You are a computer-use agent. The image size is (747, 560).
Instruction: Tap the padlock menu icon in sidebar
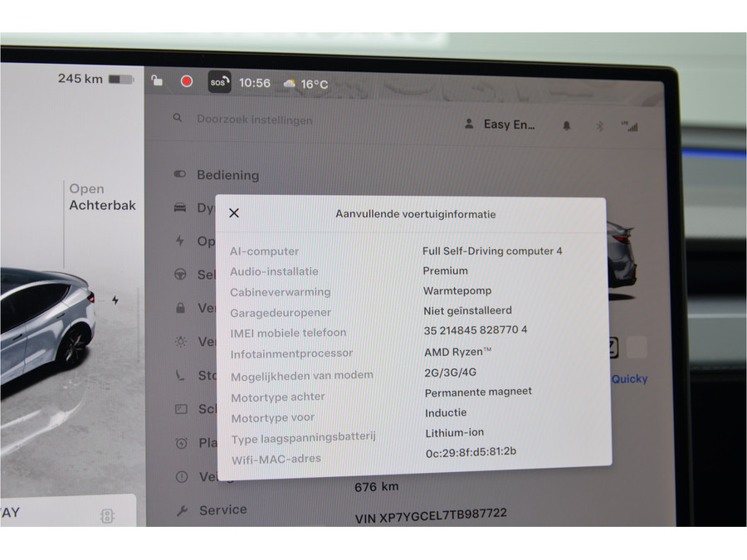tap(181, 308)
